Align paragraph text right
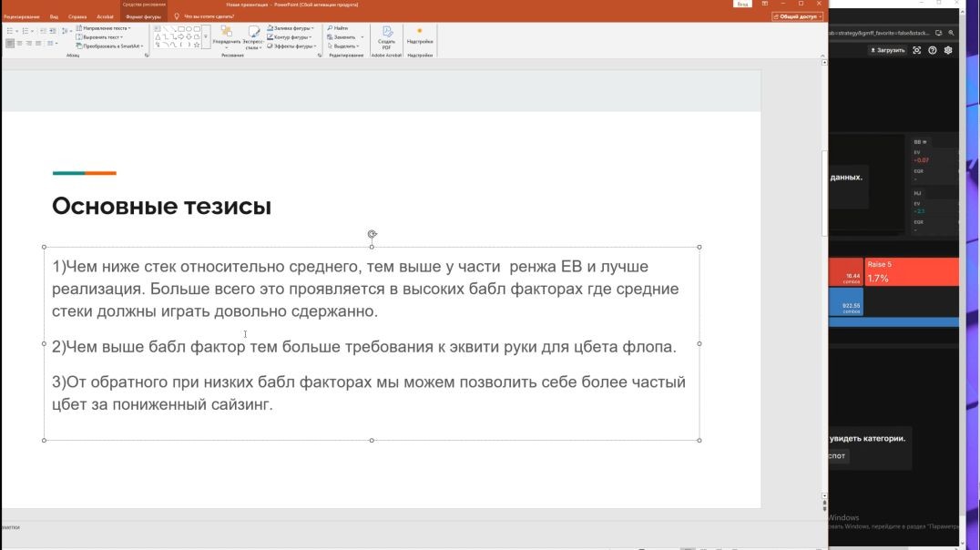The height and width of the screenshot is (550, 980). click(29, 43)
